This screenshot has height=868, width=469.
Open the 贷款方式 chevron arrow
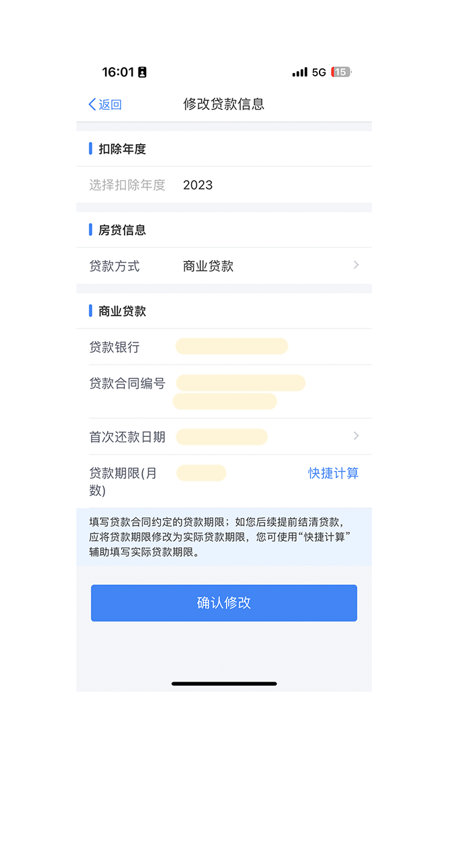tap(356, 265)
